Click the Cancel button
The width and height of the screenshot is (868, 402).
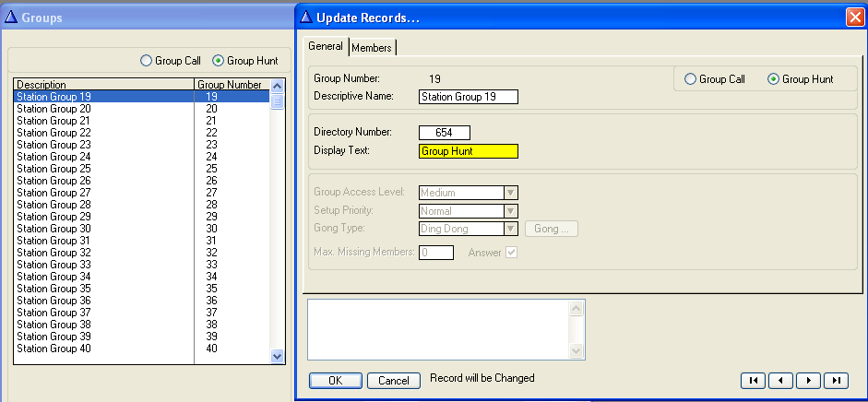[394, 381]
